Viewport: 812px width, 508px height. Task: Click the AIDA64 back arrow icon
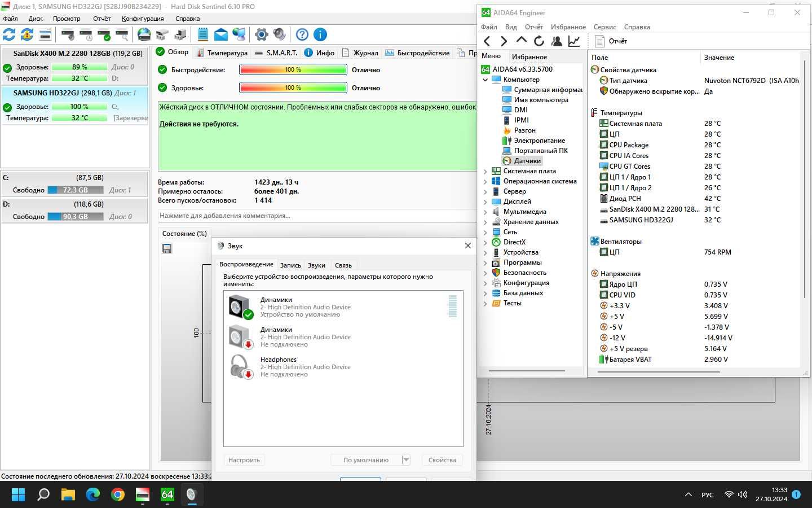[487, 41]
